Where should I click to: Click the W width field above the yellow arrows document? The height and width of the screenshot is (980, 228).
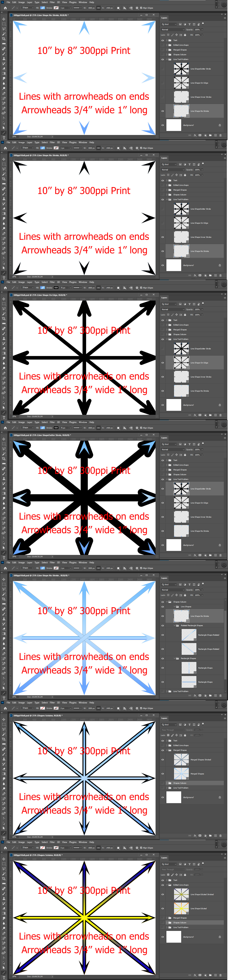91,848
